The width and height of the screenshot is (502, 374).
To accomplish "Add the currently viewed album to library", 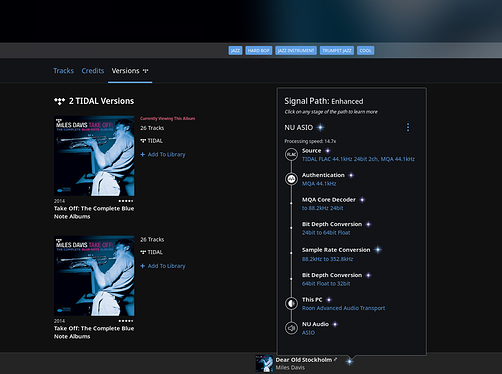I will tap(163, 154).
